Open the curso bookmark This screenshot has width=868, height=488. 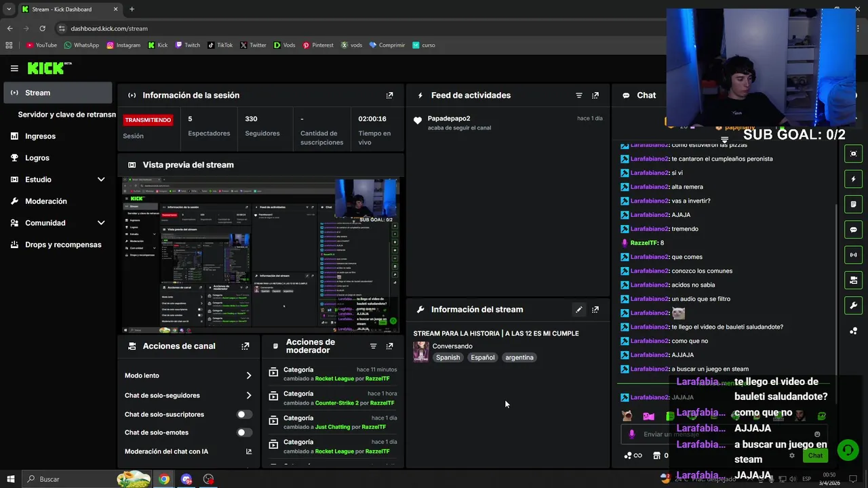pos(423,45)
